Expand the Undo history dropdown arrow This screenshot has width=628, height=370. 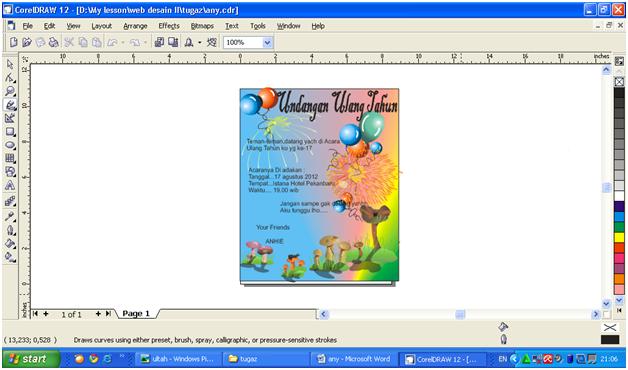(123, 42)
